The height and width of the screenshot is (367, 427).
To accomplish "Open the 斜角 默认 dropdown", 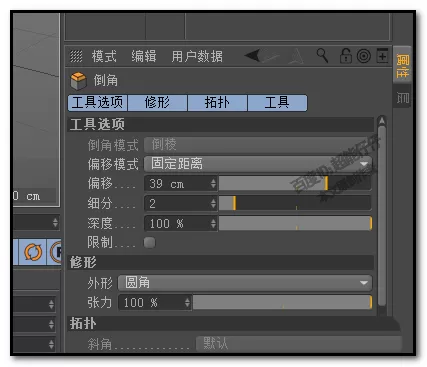I will click(299, 343).
